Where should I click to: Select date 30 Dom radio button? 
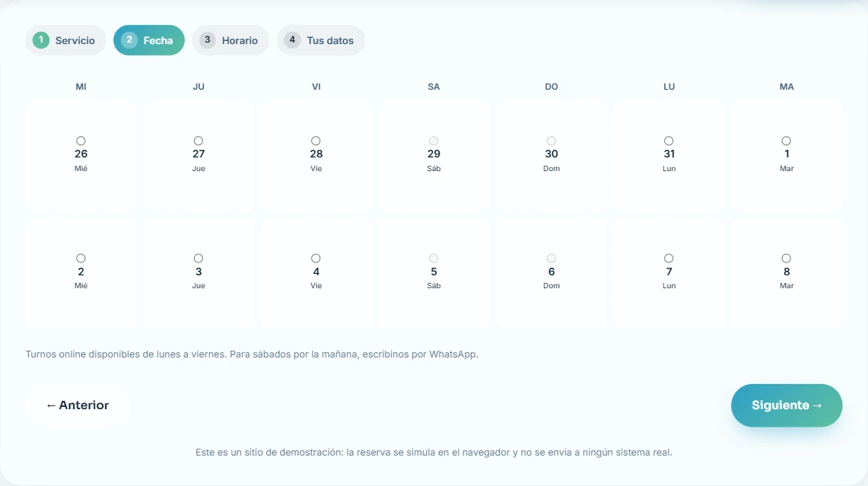tap(551, 141)
